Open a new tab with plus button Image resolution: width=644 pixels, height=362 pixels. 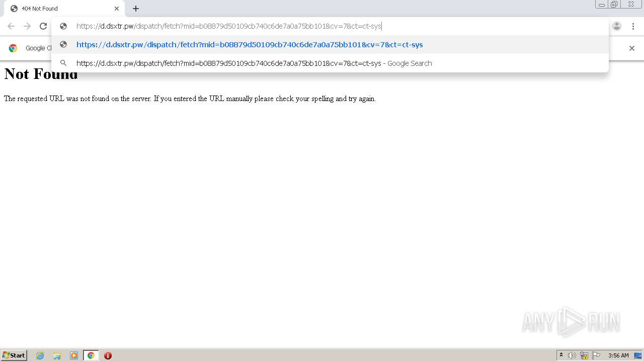coord(136,9)
